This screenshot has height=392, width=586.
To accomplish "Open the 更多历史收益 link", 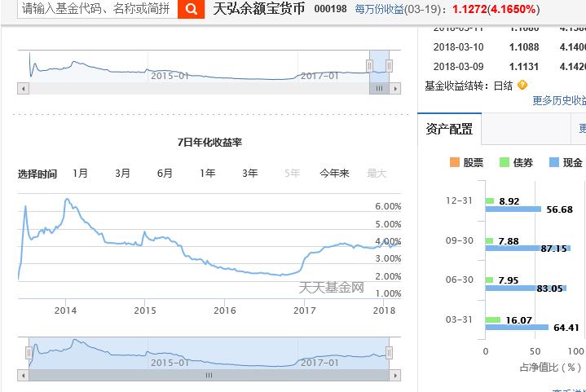I will pyautogui.click(x=559, y=100).
